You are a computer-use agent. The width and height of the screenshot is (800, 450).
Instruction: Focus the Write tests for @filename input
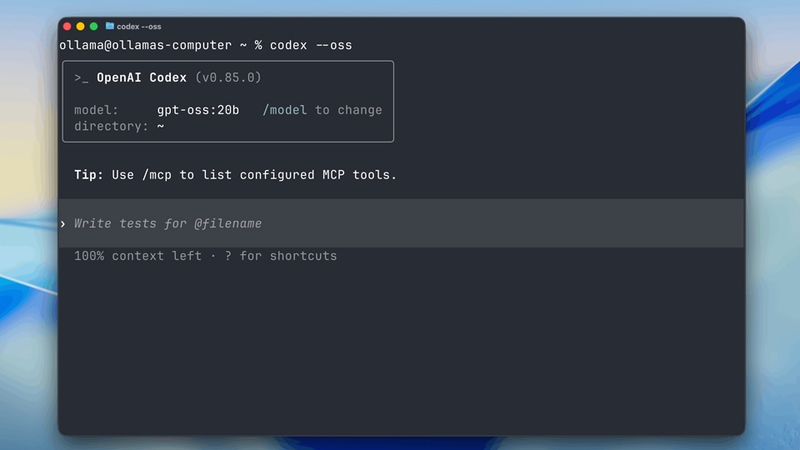click(401, 223)
